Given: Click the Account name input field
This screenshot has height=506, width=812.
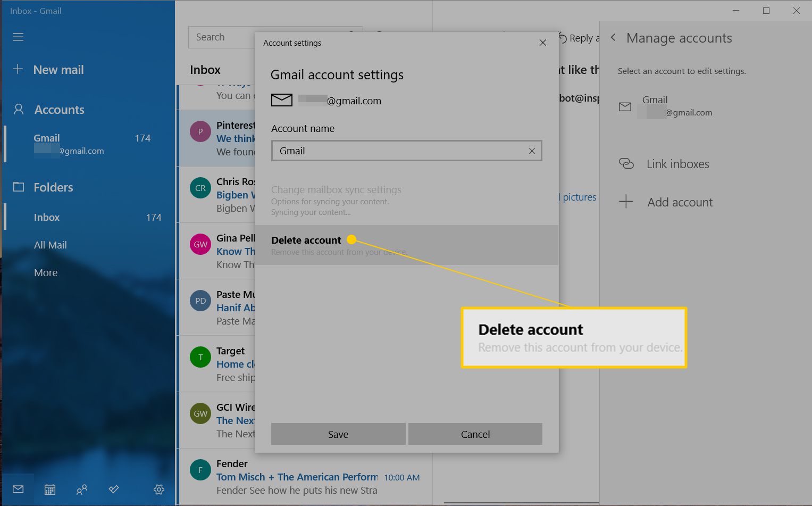Looking at the screenshot, I should (407, 151).
